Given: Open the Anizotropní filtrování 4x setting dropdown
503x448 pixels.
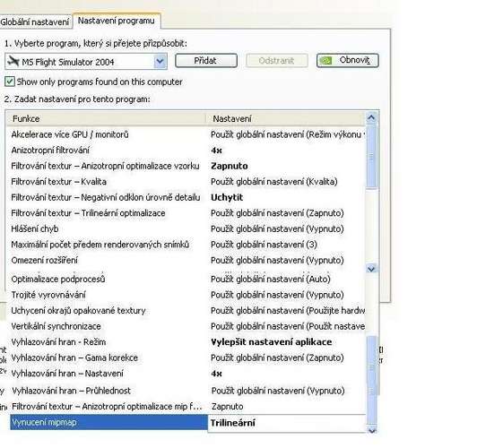Looking at the screenshot, I should pos(288,151).
